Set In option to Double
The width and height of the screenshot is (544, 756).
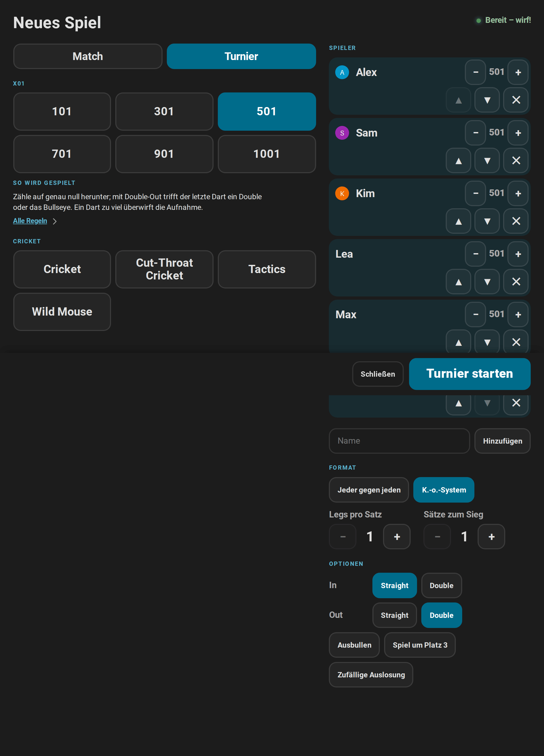point(441,585)
